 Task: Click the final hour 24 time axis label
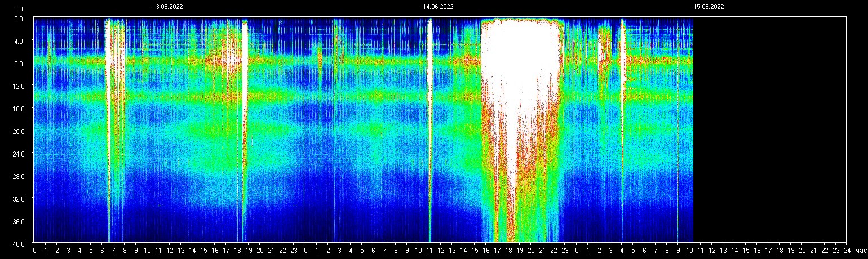click(847, 251)
